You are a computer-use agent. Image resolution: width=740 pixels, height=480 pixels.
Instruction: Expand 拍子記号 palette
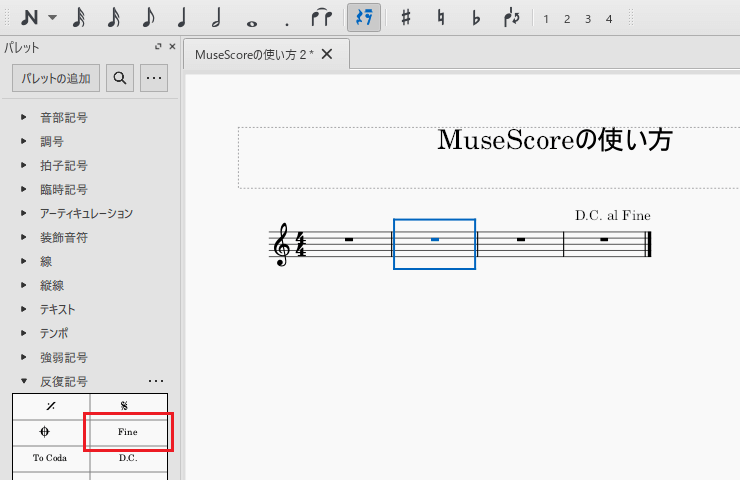click(24, 165)
